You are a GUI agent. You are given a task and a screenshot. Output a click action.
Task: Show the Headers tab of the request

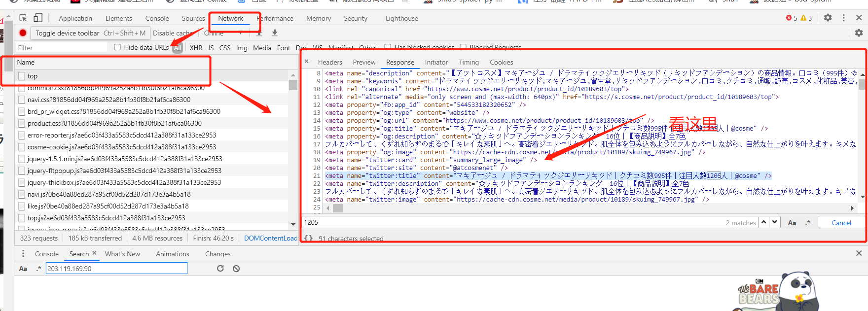click(330, 62)
